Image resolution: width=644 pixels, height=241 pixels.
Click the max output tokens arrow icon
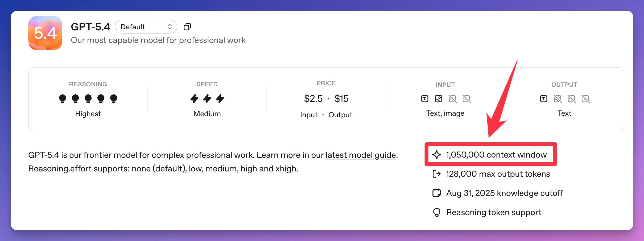point(437,174)
